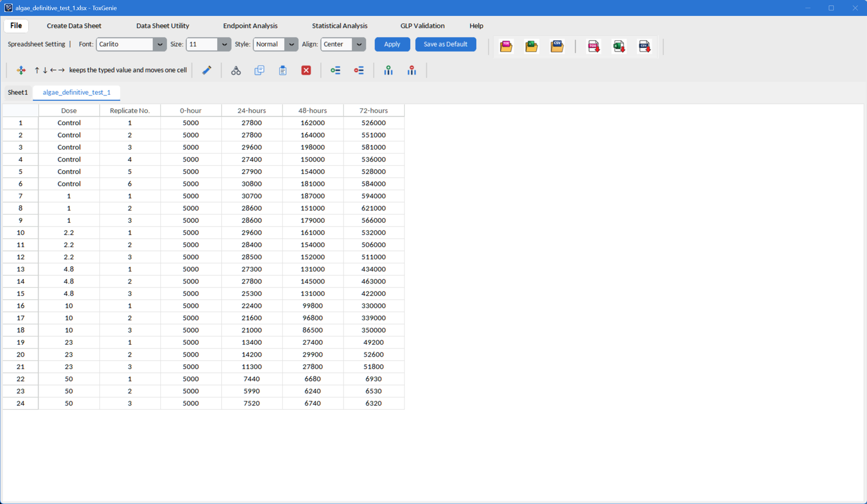Open the Create Data Sheet menu

click(x=74, y=25)
